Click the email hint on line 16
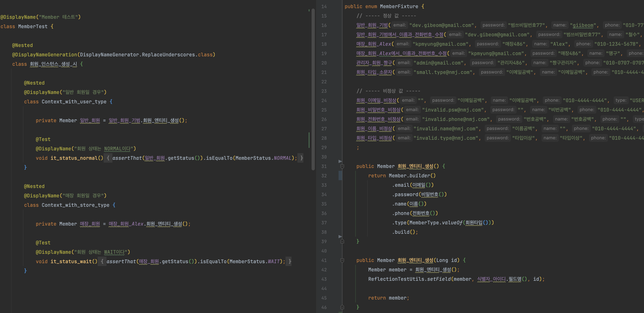The image size is (644, 313). tap(400, 25)
